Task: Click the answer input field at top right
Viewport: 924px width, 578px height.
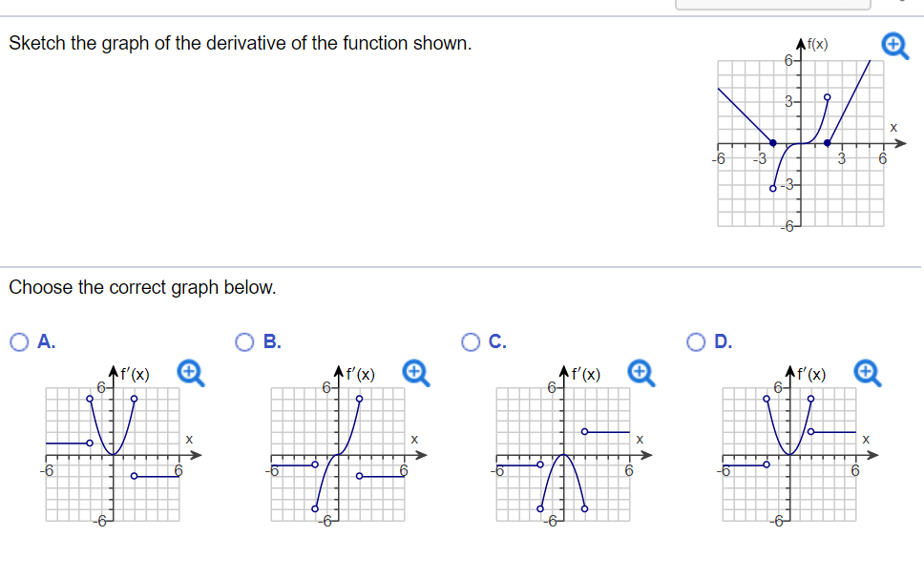Action: click(x=773, y=4)
